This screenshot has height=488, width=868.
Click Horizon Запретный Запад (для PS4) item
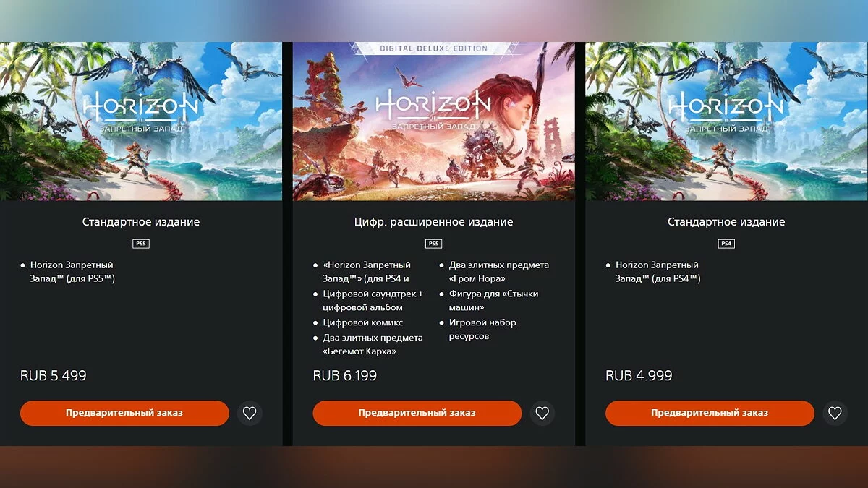658,272
